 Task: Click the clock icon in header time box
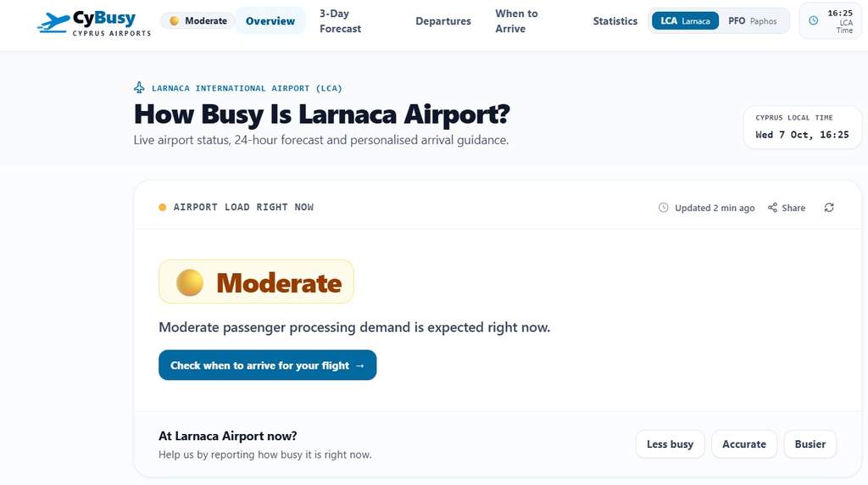tap(813, 20)
